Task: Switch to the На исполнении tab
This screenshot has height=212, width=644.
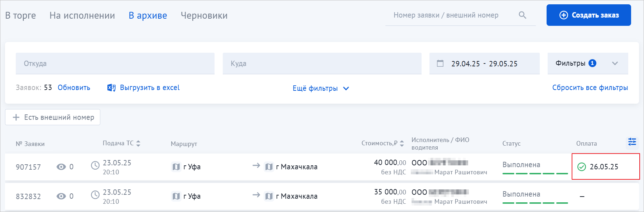Action: pyautogui.click(x=82, y=15)
